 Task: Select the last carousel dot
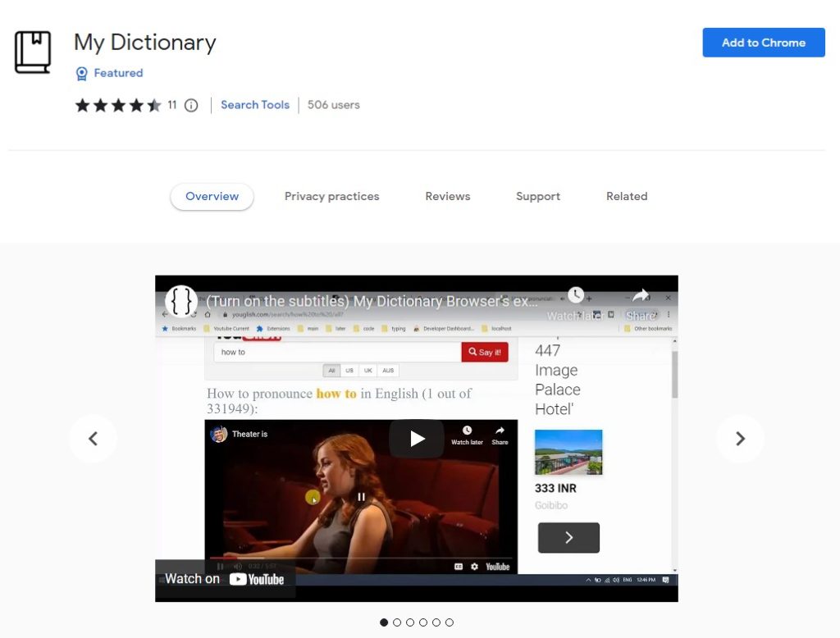pyautogui.click(x=450, y=622)
